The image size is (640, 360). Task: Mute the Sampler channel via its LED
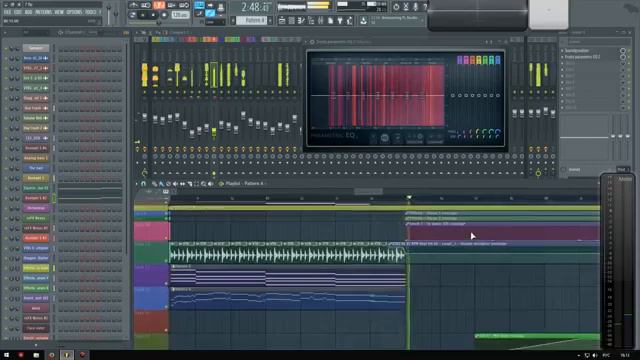6,49
